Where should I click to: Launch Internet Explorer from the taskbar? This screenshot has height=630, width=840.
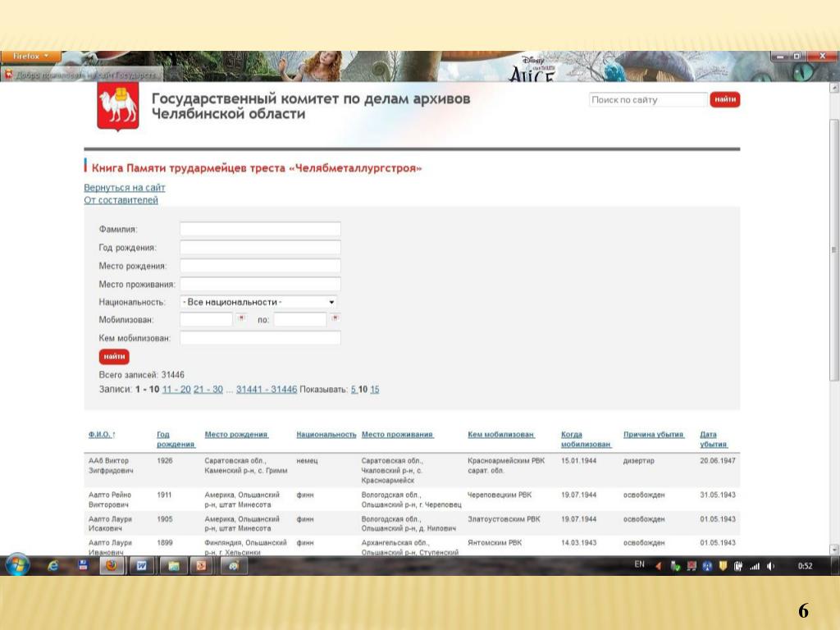[x=53, y=566]
